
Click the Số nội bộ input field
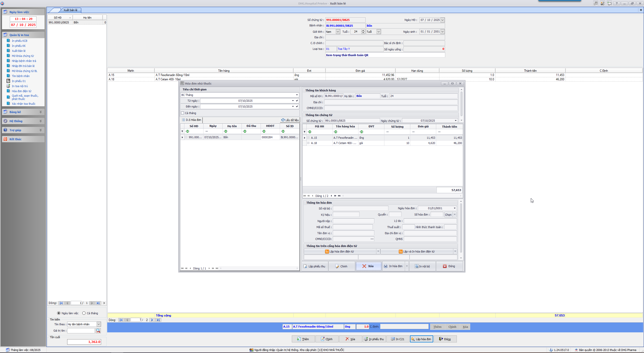pyautogui.click(x=360, y=208)
